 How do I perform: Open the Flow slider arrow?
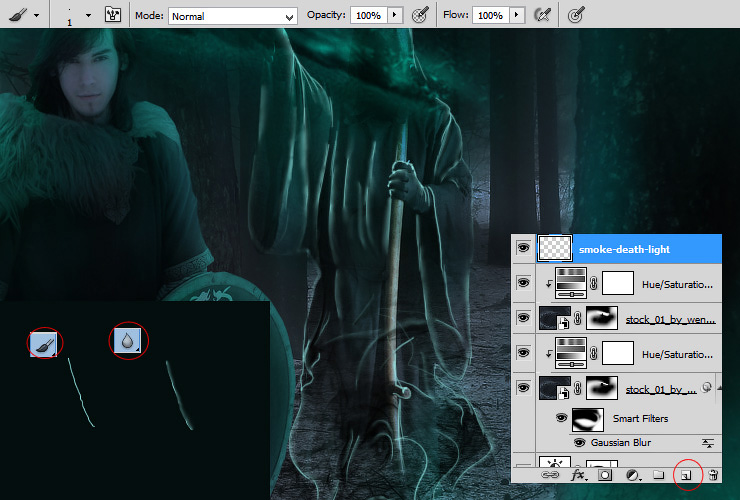click(x=517, y=15)
